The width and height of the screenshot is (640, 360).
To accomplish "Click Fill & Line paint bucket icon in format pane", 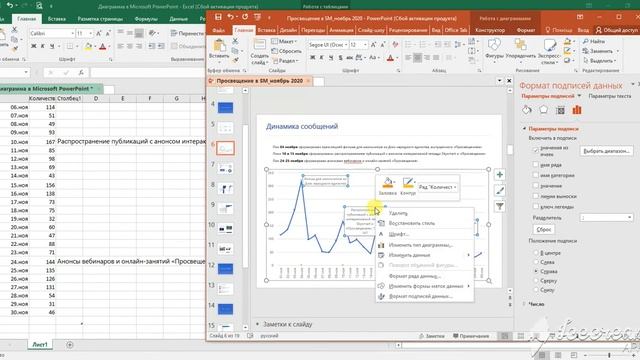I will pyautogui.click(x=527, y=110).
